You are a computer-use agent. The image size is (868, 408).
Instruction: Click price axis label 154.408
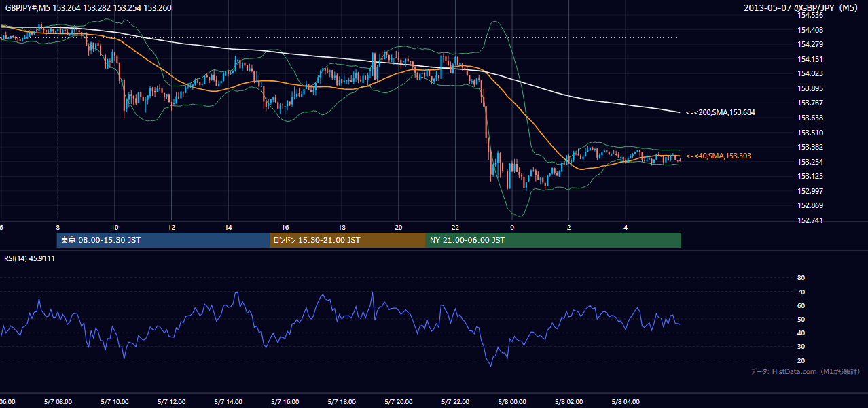pos(810,30)
